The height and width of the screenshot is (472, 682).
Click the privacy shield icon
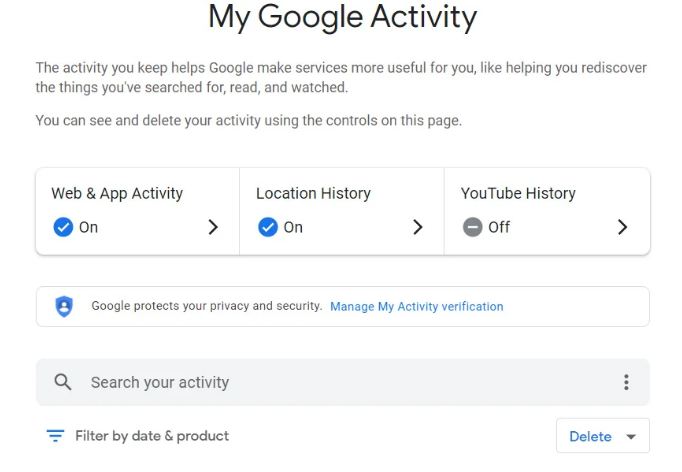point(64,306)
